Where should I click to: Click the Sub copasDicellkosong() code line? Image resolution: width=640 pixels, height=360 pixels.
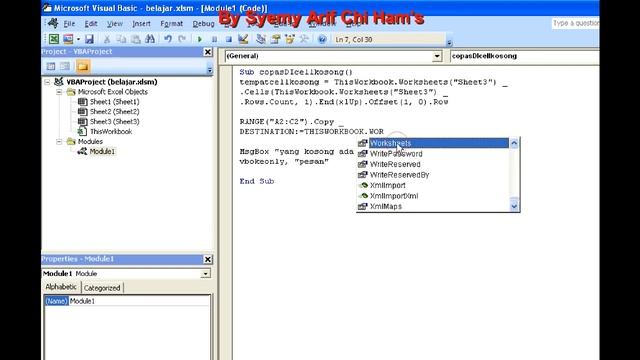coord(296,72)
